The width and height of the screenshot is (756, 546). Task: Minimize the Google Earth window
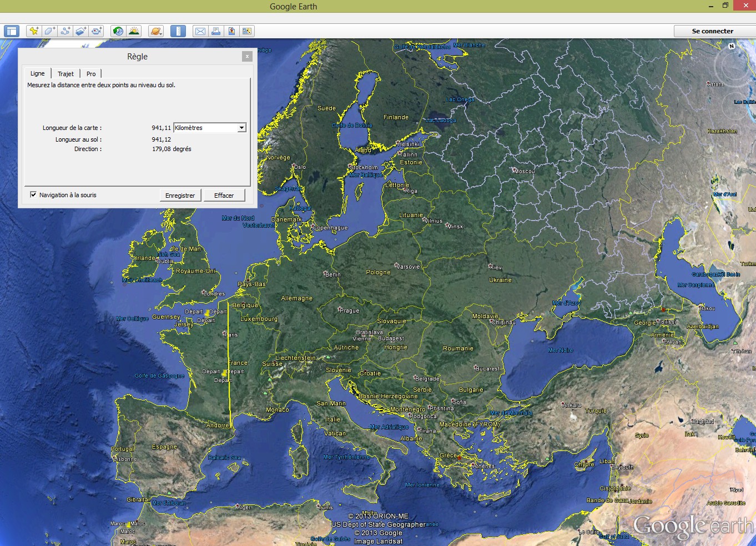(x=711, y=6)
